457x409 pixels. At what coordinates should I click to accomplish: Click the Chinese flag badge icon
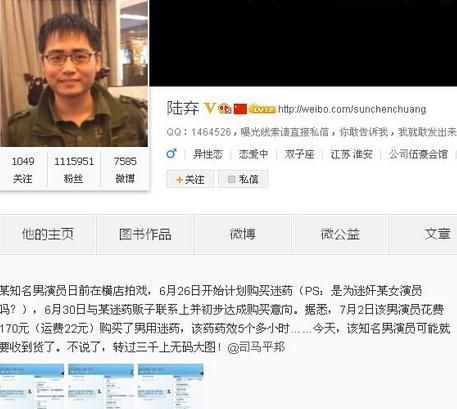240,109
